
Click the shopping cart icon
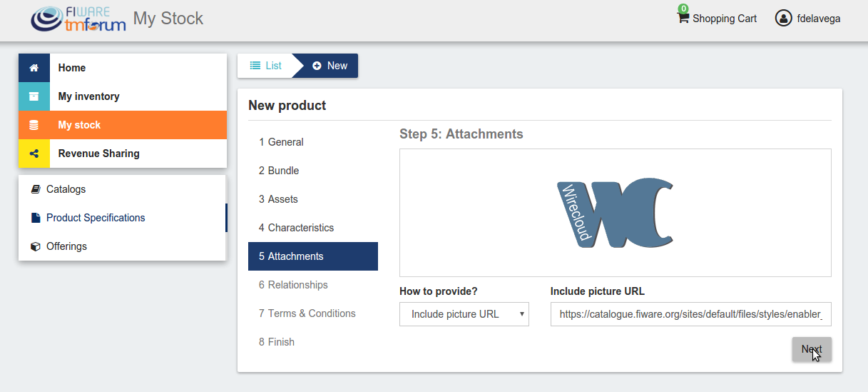coord(683,17)
